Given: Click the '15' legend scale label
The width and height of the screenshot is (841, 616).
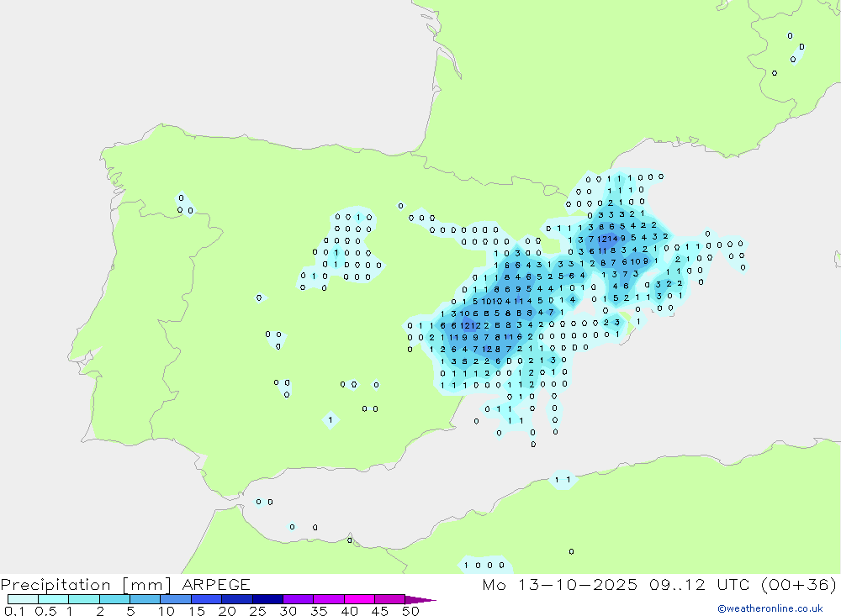Looking at the screenshot, I should (x=197, y=611).
